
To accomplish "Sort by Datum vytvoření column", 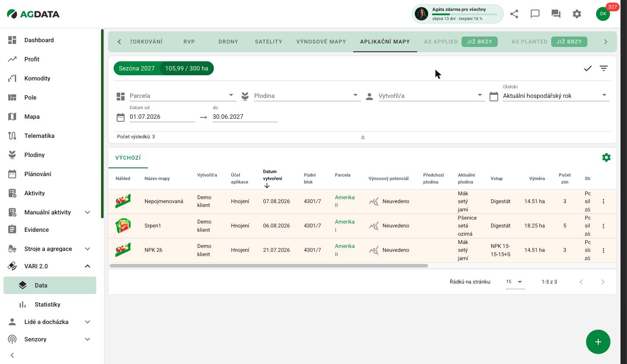I will pos(273,178).
